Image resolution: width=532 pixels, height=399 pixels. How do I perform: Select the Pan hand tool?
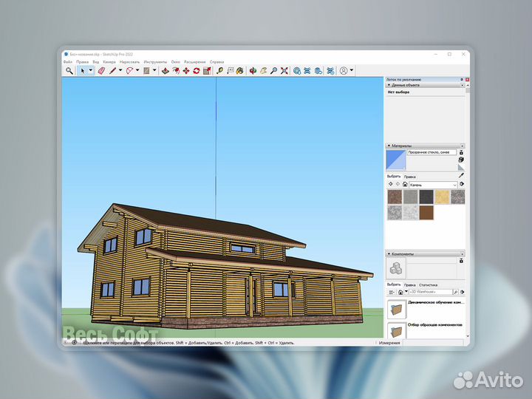coord(263,71)
